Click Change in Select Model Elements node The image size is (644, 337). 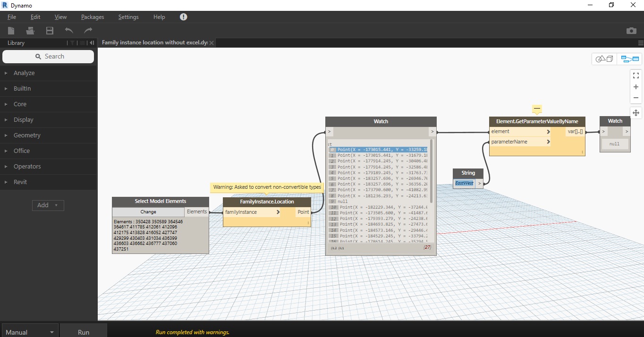click(148, 212)
